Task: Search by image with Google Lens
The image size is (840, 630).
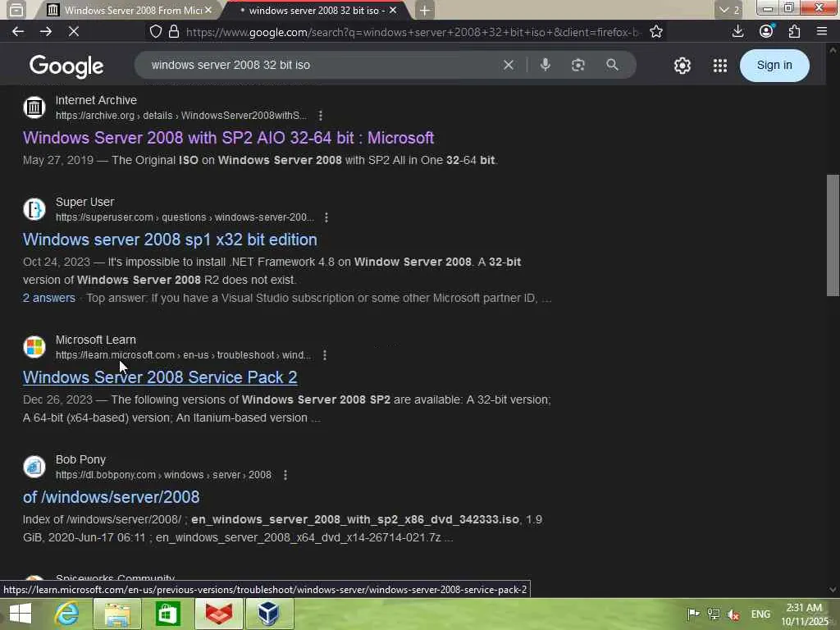Action: 577,65
